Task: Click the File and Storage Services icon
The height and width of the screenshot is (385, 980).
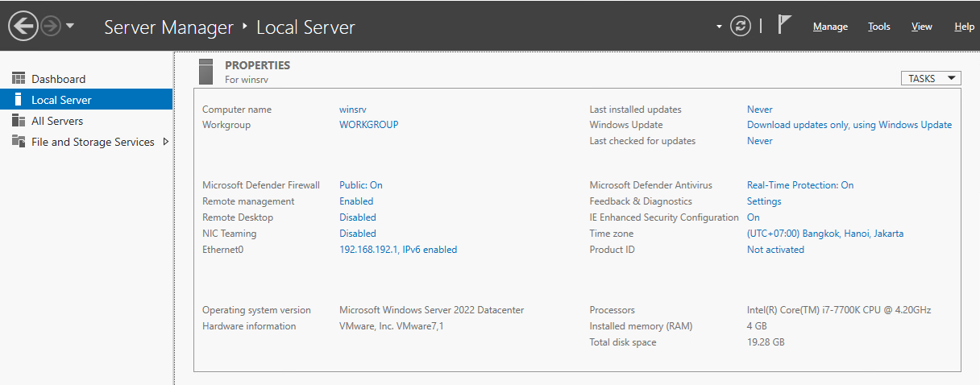Action: (19, 142)
